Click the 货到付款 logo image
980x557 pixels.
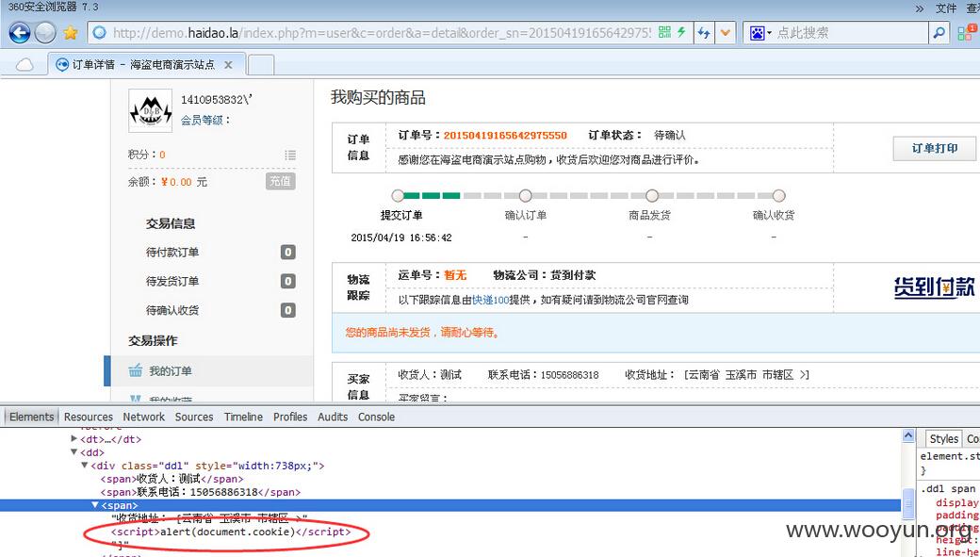click(935, 287)
